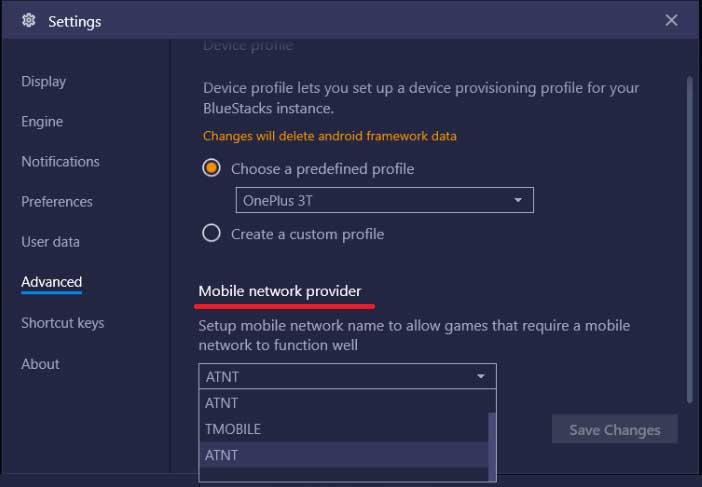
Task: Click the settings panel vertical scrollbar
Action: point(689,230)
